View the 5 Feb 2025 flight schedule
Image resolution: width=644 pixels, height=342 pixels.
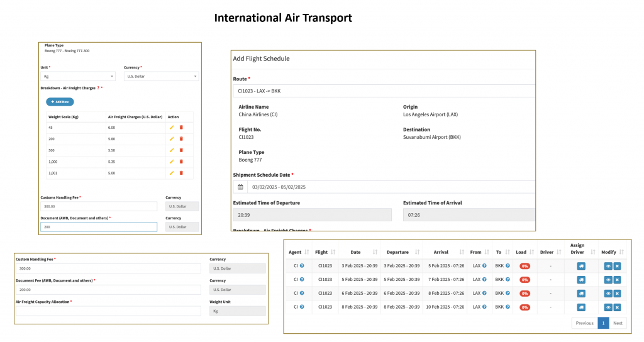coord(608,280)
